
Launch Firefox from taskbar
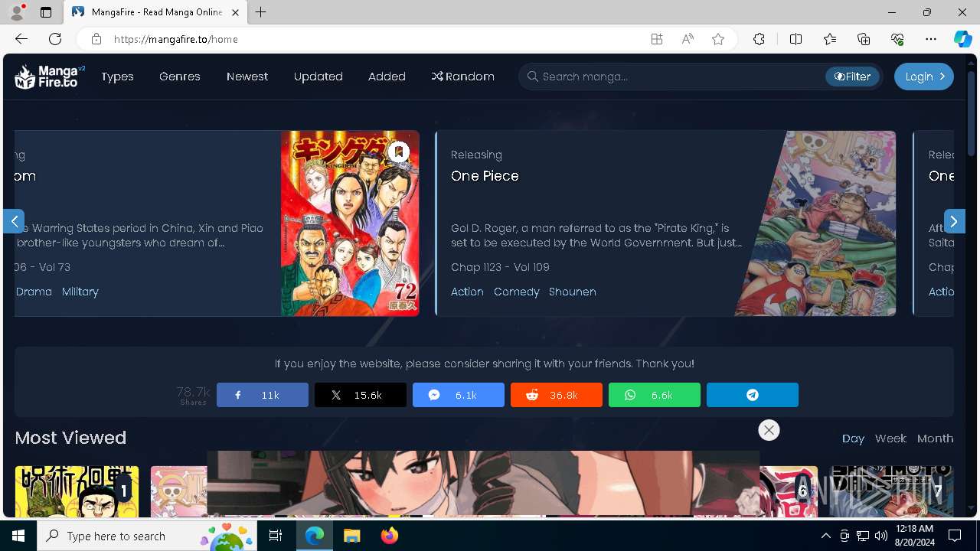390,536
